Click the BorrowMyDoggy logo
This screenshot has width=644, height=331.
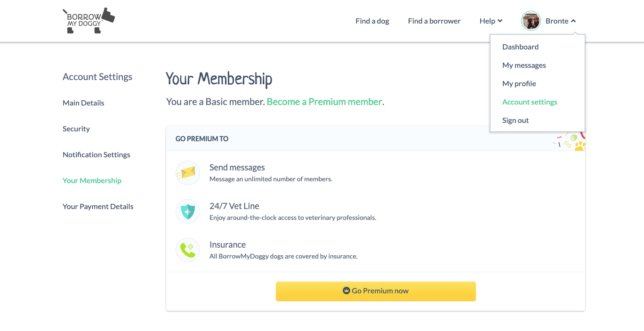tap(89, 21)
